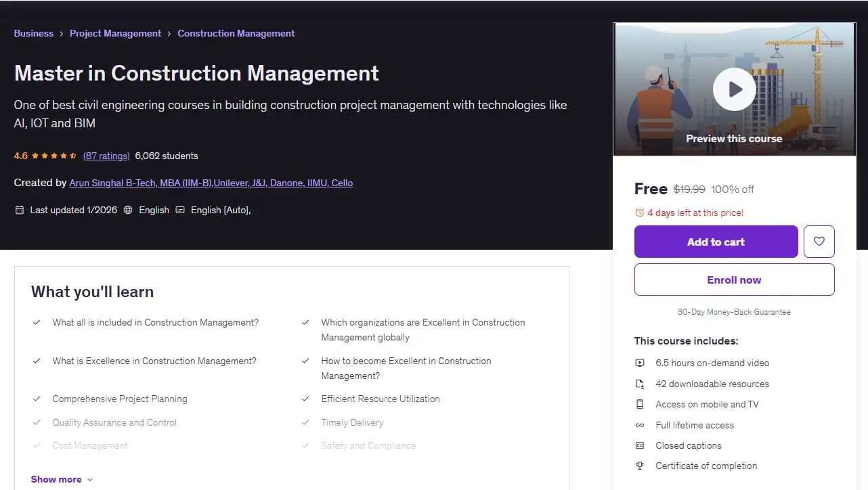The width and height of the screenshot is (868, 490).
Task: Click the course title 'Master in Construction Management'
Action: coord(196,72)
